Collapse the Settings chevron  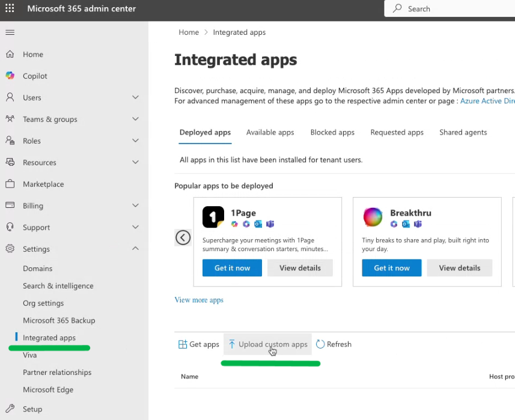point(135,249)
